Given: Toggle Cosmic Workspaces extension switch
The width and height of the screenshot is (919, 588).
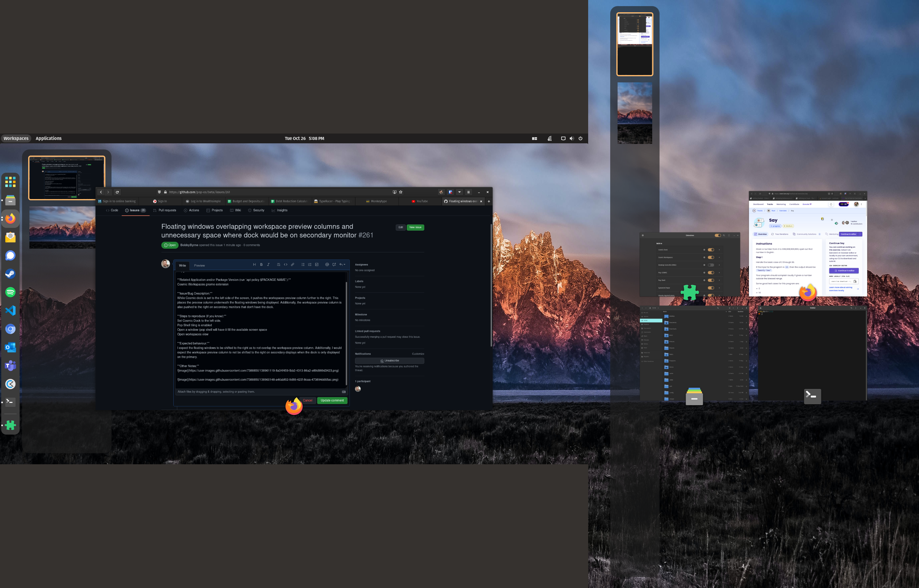Looking at the screenshot, I should click(x=711, y=257).
